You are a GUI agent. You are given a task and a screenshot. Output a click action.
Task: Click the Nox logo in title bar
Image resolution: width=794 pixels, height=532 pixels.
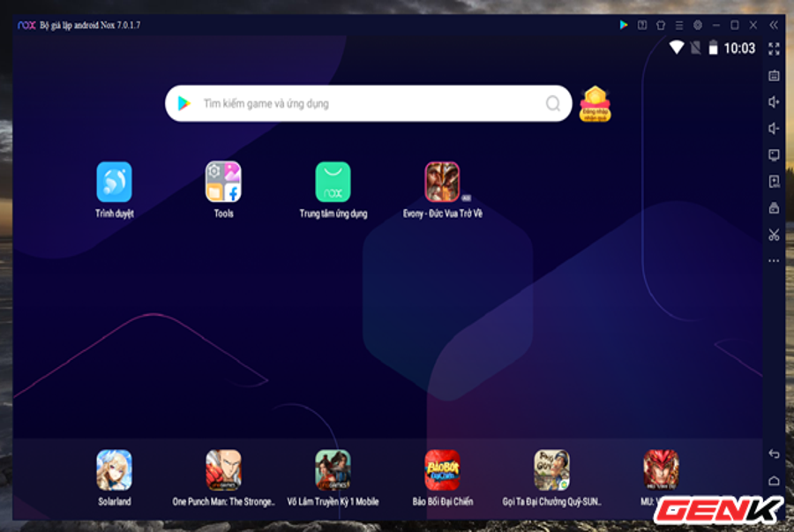click(x=26, y=26)
